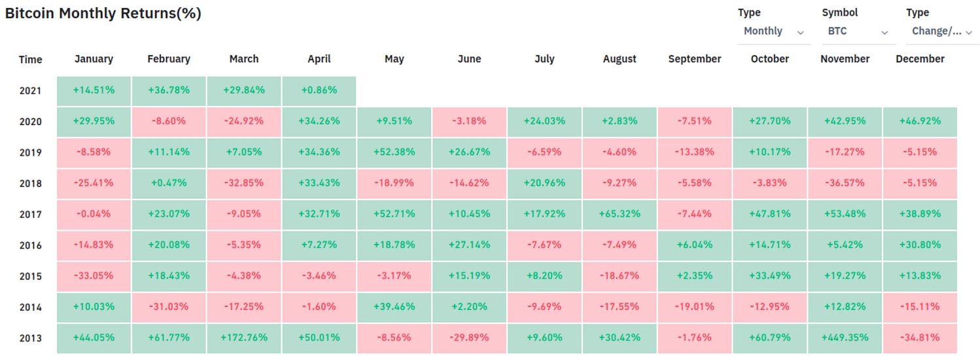Viewport: 980px width, 363px height.
Task: Select the December column header
Action: pos(920,59)
